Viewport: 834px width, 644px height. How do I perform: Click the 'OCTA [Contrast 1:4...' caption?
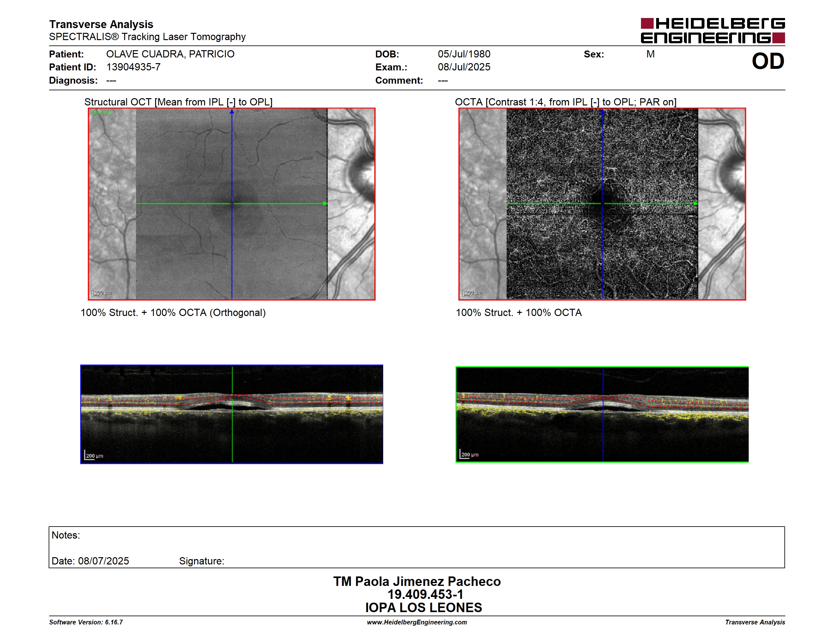click(565, 102)
